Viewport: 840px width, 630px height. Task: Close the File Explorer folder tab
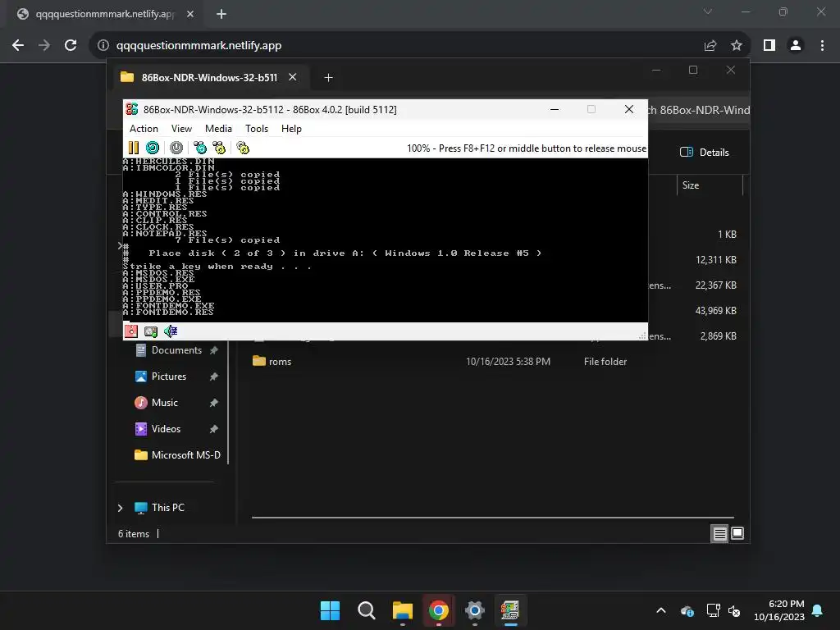coord(293,77)
